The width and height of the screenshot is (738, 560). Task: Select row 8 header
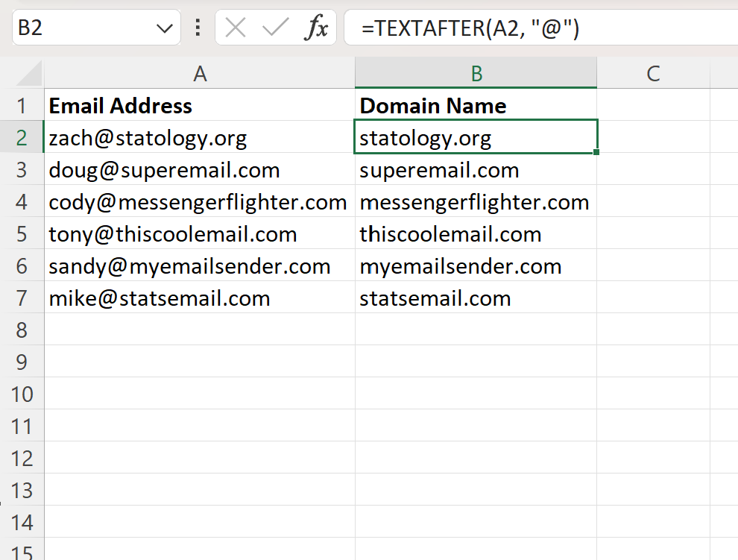click(x=22, y=330)
